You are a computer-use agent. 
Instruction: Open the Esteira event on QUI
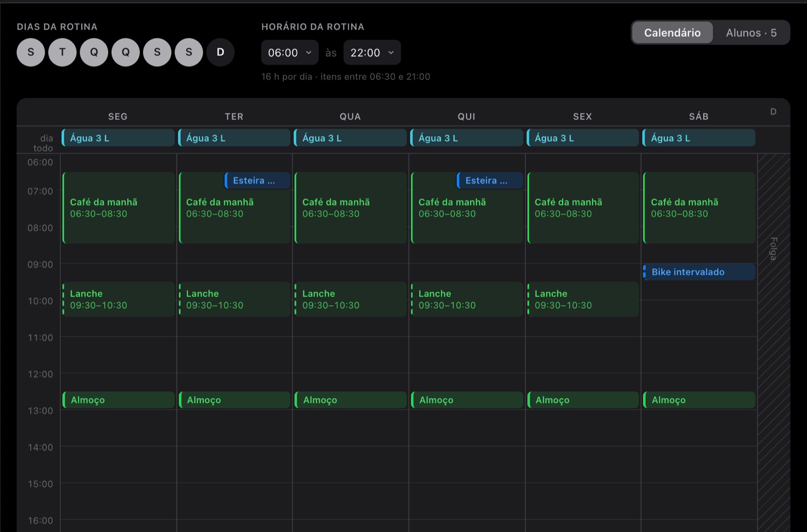tap(490, 181)
